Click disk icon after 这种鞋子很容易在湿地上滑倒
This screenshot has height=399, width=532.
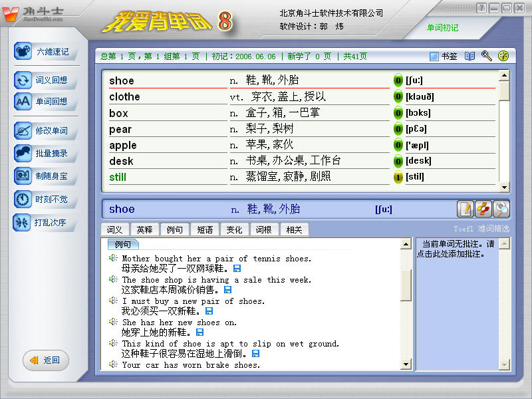point(255,354)
